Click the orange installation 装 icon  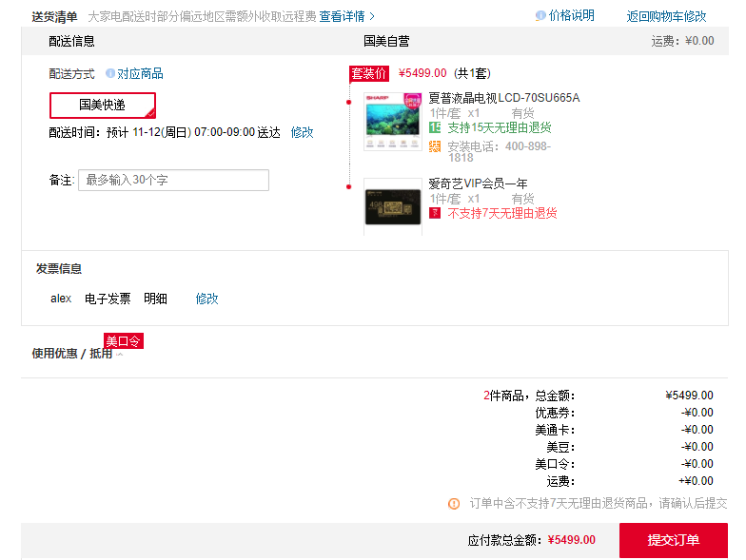(x=435, y=146)
